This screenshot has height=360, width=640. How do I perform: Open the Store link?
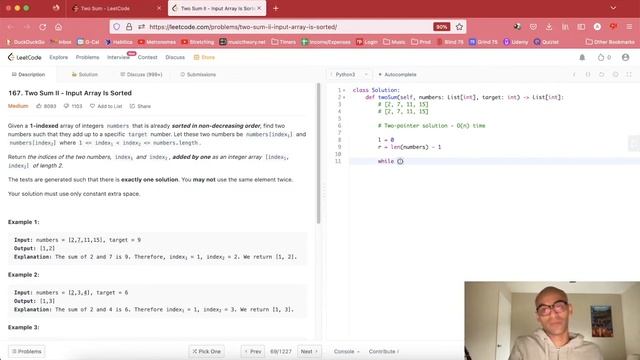coord(204,58)
